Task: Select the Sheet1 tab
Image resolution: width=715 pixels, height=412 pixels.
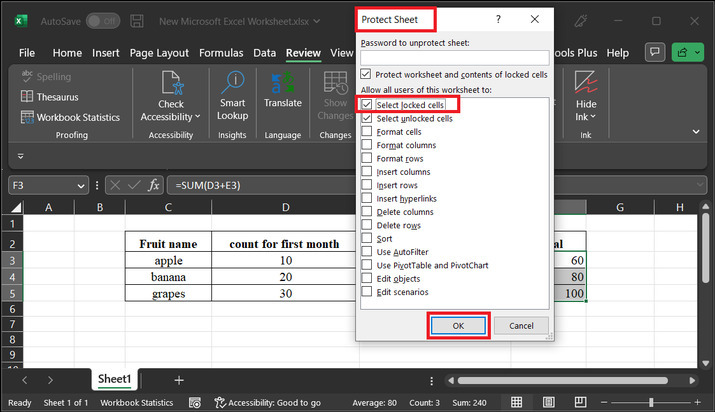Action: point(114,379)
